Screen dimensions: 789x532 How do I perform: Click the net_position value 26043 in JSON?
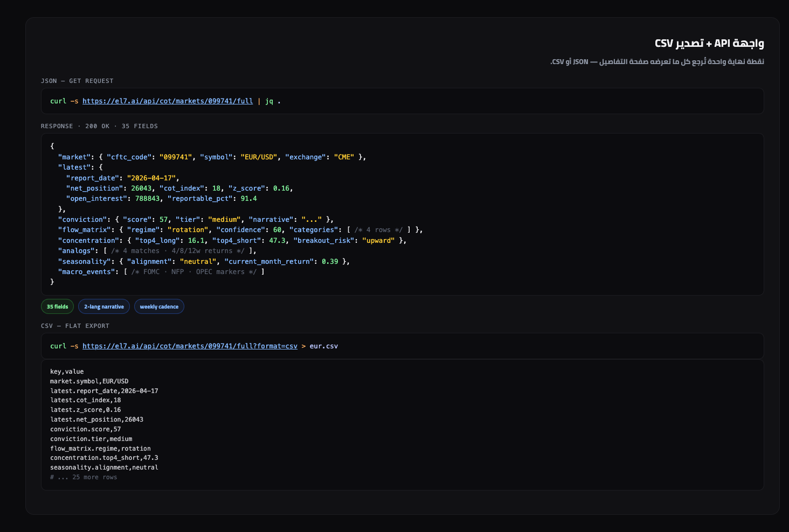pos(141,188)
